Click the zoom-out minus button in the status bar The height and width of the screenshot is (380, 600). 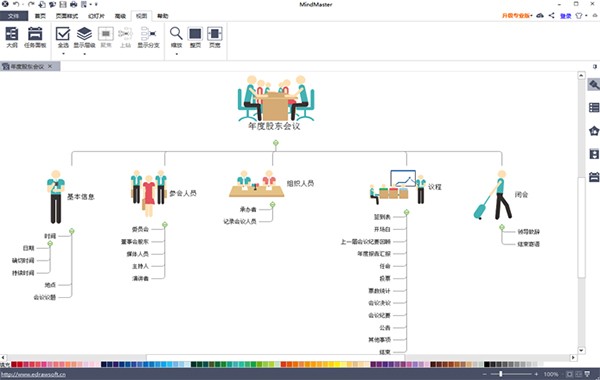click(484, 374)
